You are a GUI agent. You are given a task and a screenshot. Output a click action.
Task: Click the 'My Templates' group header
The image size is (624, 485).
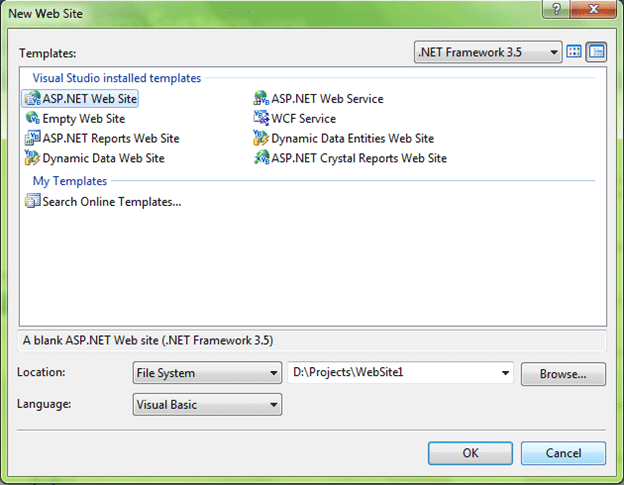click(x=70, y=181)
